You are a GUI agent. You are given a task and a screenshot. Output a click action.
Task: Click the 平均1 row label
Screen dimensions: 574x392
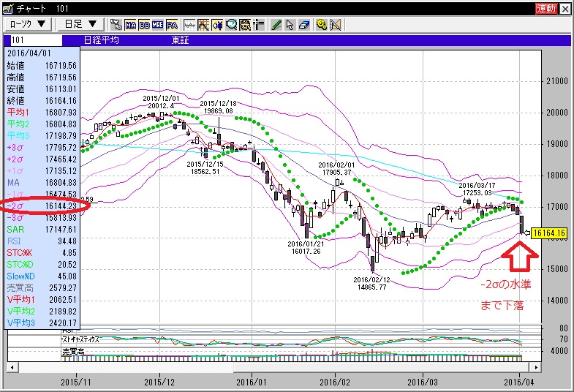coord(18,113)
